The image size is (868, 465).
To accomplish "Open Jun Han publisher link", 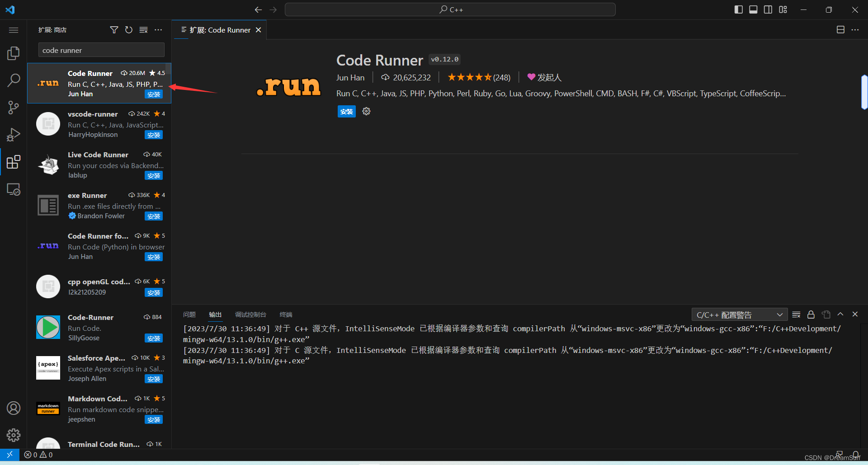I will pyautogui.click(x=350, y=78).
